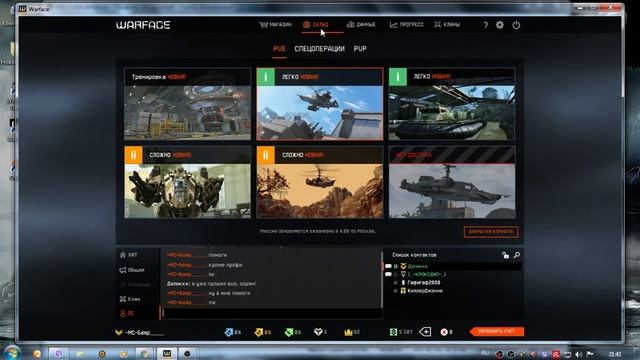Select the locked Нет доступа mission card

(452, 182)
